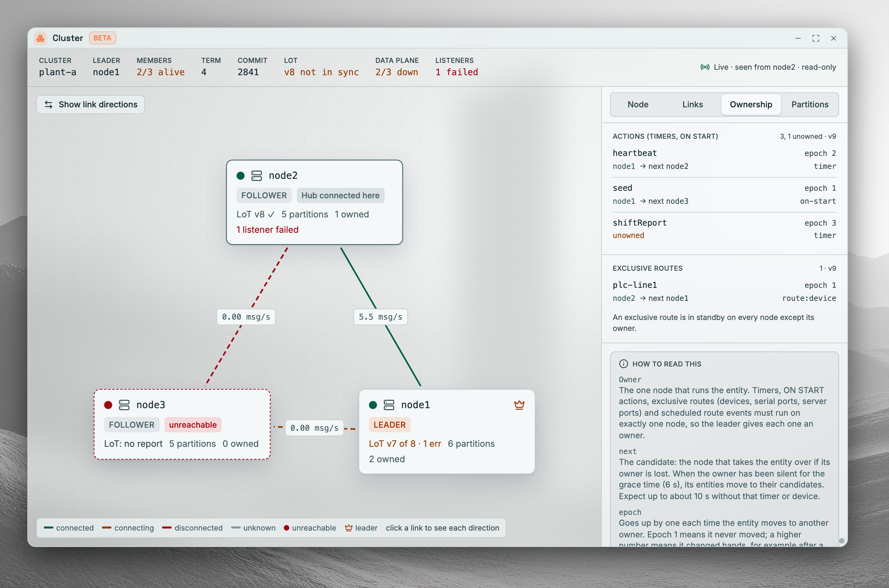Viewport: 889px width, 588px height.
Task: Click the fullscreen window icon
Action: click(816, 38)
